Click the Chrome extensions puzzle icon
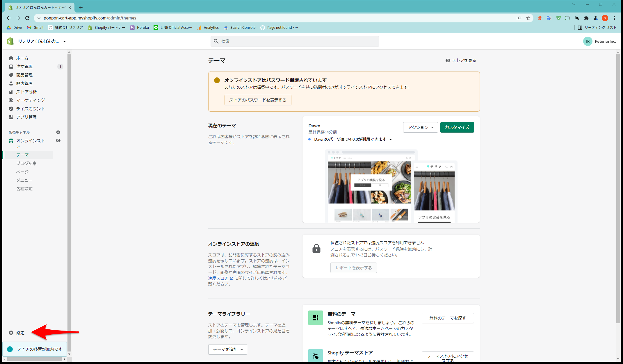 (x=586, y=18)
